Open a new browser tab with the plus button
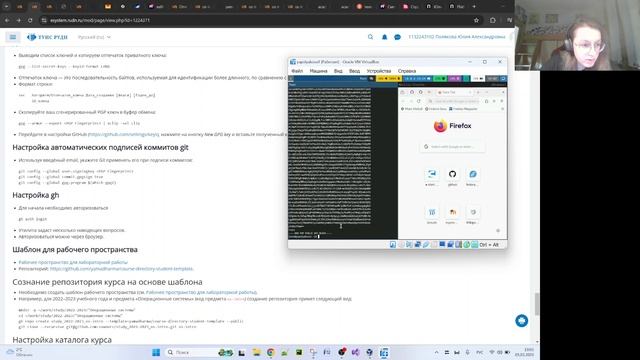Viewport: 640px width, 360px height. pyautogui.click(x=474, y=7)
